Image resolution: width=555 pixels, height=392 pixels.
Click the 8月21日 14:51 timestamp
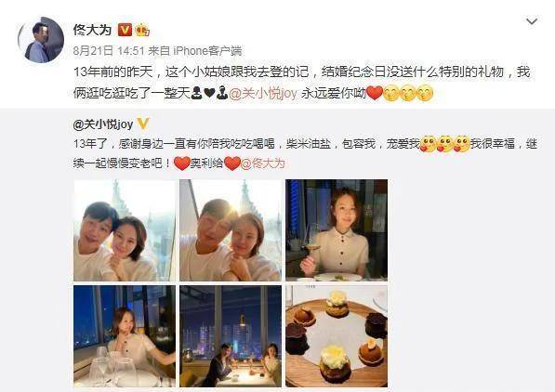click(109, 51)
